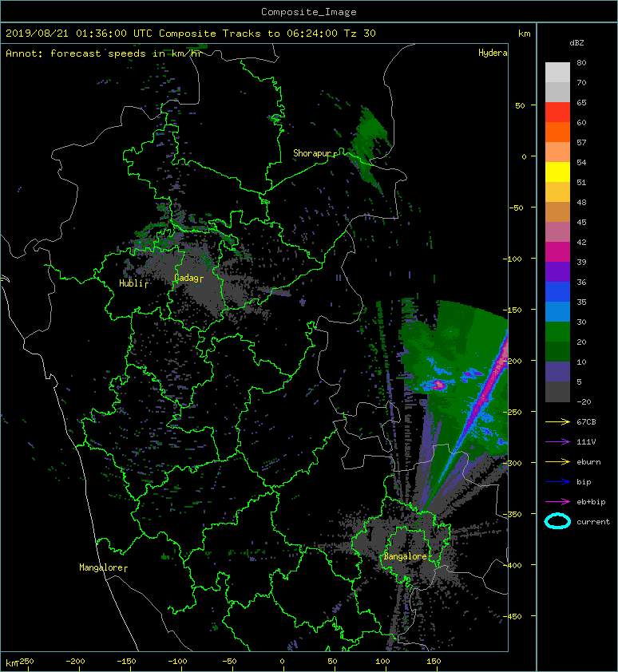
Task: Click the -200 tick on the horizontal km axis
Action: 75,662
